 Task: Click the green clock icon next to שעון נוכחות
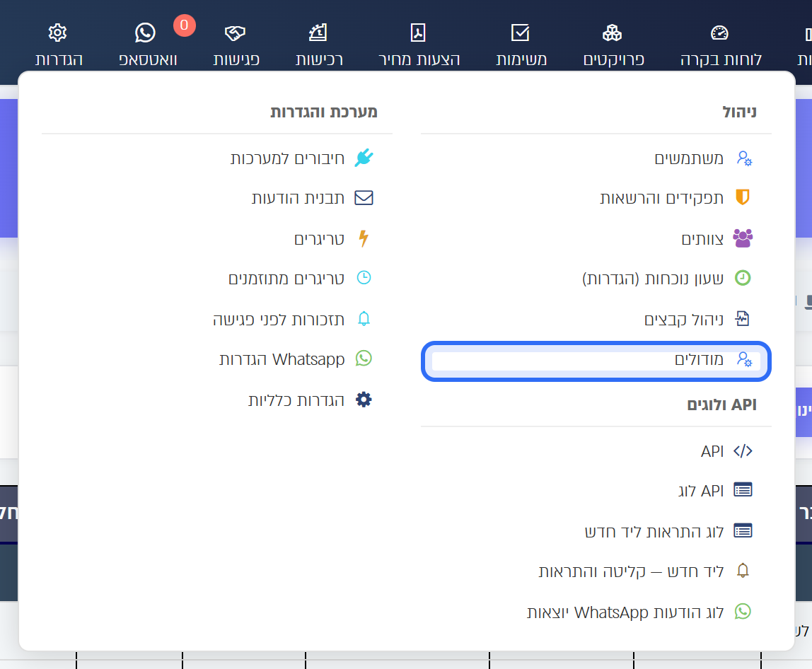pyautogui.click(x=743, y=278)
